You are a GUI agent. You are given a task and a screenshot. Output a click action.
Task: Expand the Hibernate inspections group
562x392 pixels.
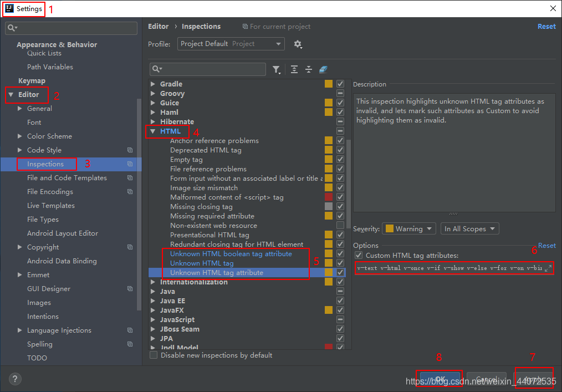click(153, 121)
